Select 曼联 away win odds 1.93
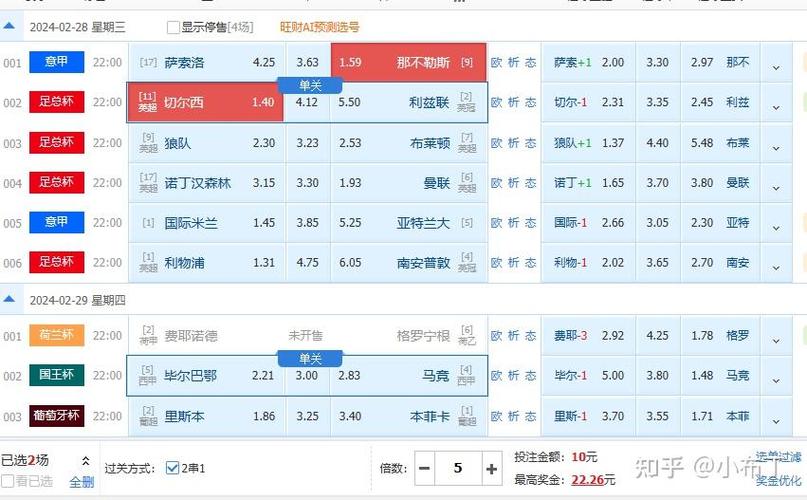Image resolution: width=807 pixels, height=500 pixels. (409, 183)
